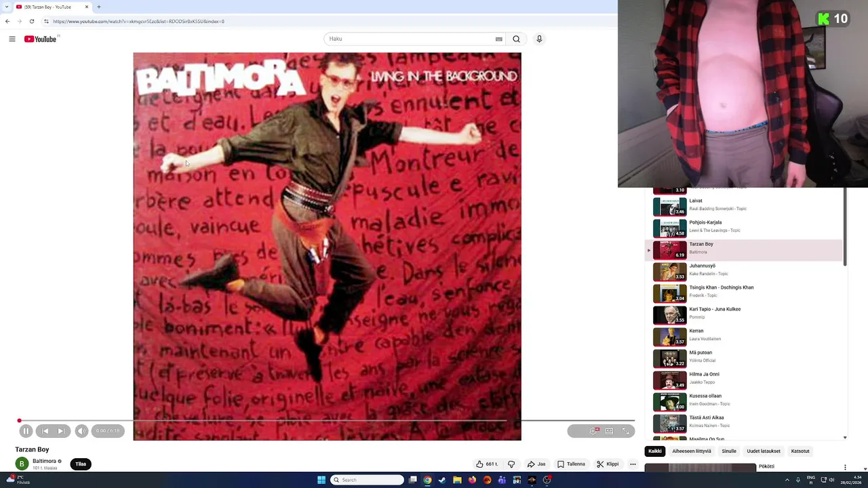Select the Aiheeseen liittyviä chip
Image resolution: width=868 pixels, height=488 pixels.
[692, 451]
